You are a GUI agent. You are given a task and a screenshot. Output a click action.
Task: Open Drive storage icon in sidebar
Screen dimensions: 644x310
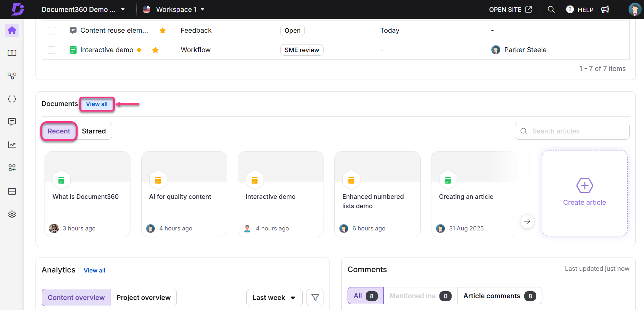point(12,191)
